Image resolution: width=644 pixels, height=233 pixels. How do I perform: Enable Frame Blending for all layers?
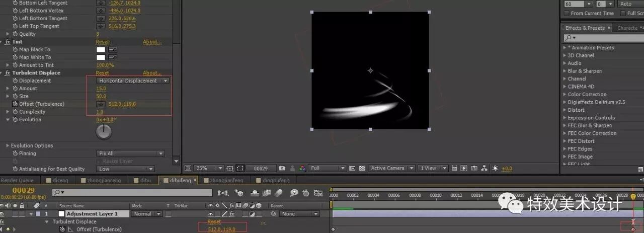point(268,193)
